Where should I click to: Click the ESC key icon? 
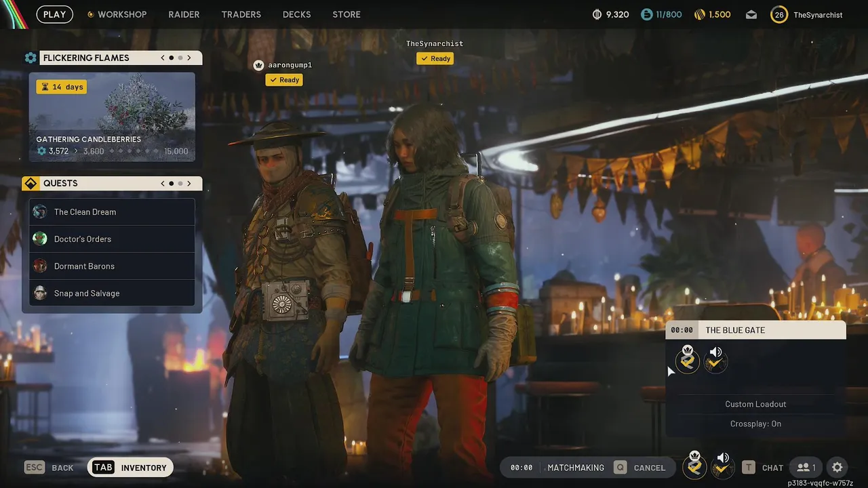35,468
